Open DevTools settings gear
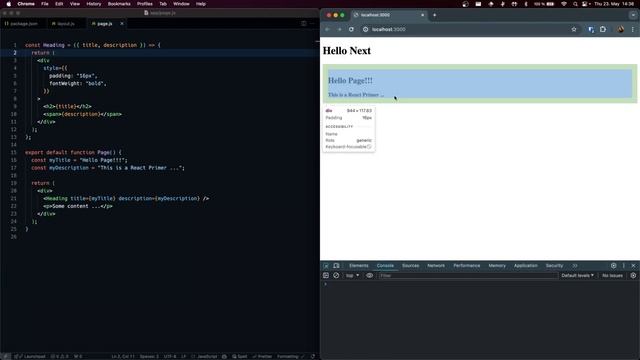Screen dimensions: 640x360 tap(613, 266)
